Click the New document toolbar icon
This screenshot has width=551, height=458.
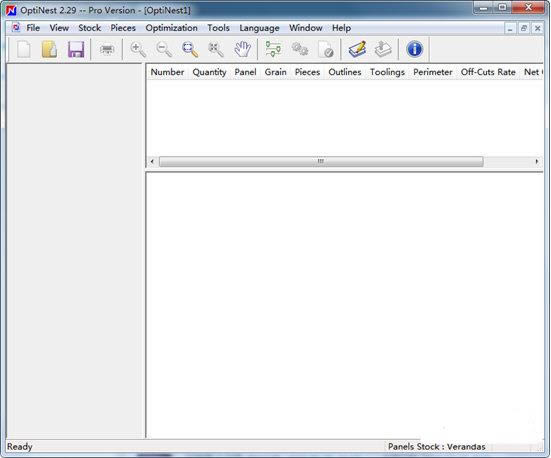click(24, 49)
